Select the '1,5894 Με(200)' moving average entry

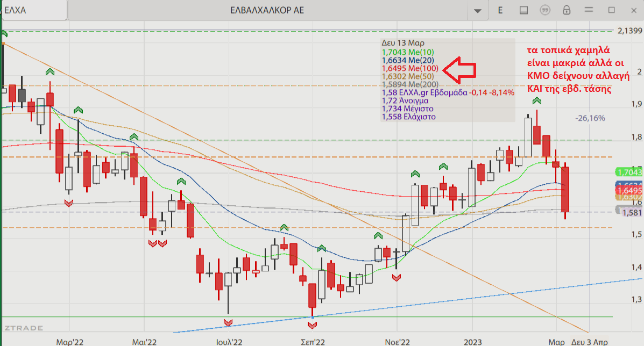pyautogui.click(x=411, y=84)
